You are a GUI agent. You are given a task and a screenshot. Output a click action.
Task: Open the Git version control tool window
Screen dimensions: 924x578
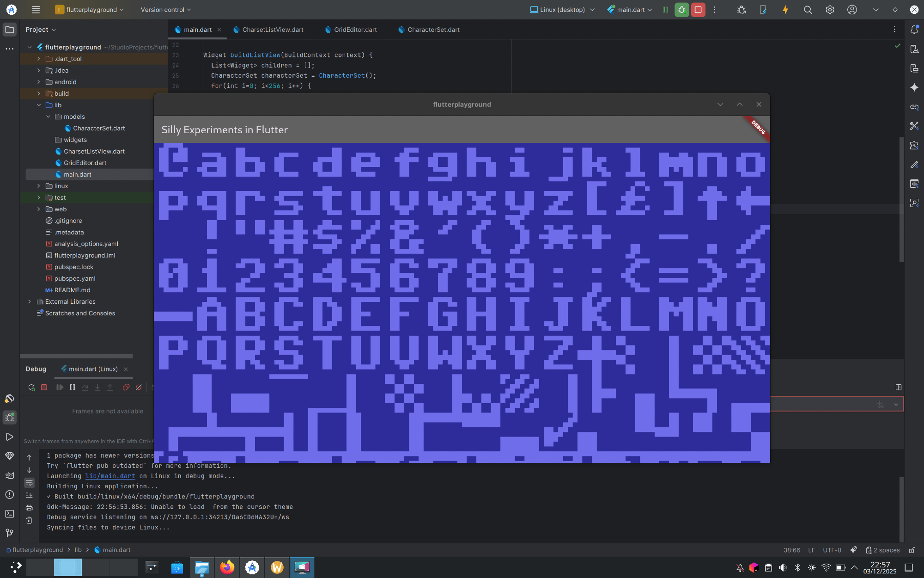[x=9, y=533]
